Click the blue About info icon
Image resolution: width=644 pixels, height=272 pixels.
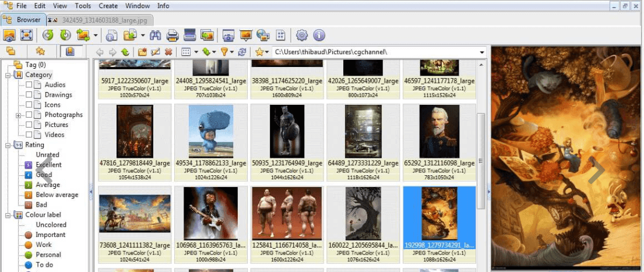(319, 36)
